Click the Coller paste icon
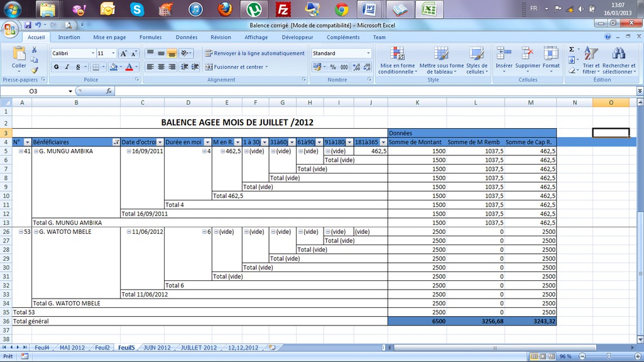The height and width of the screenshot is (362, 644). [x=19, y=57]
